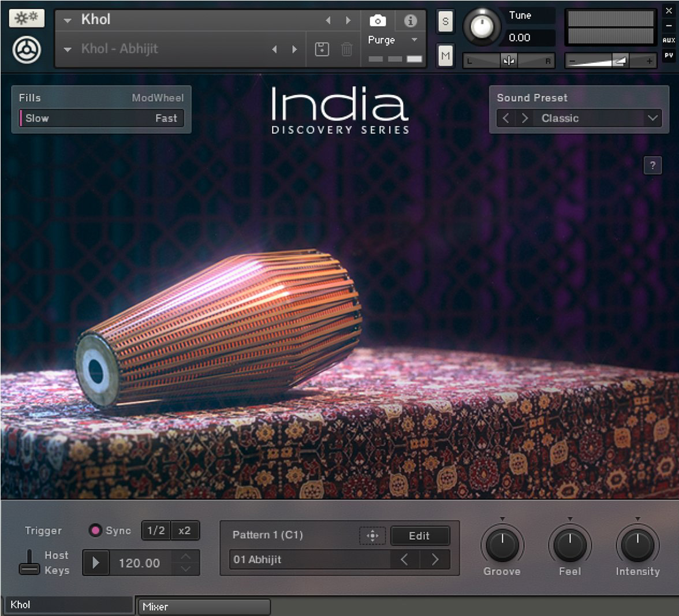Expand the Classic Sound Preset dropdown
Screen dimensions: 679x616
click(x=652, y=118)
